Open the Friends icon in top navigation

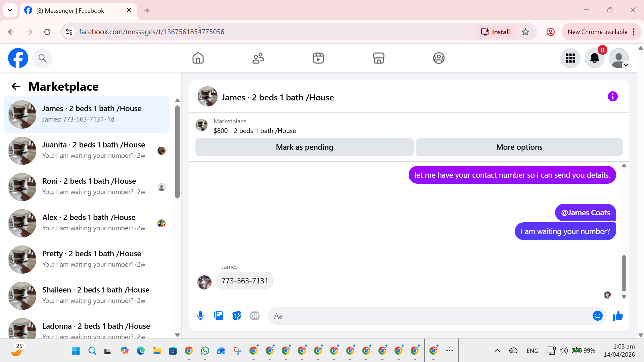pos(258,58)
